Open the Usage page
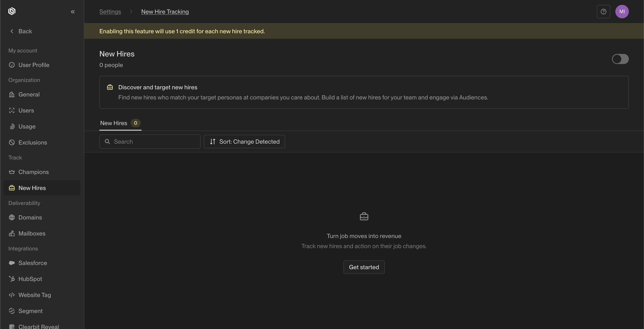Screen dimensions: 644x329 coord(42,127)
